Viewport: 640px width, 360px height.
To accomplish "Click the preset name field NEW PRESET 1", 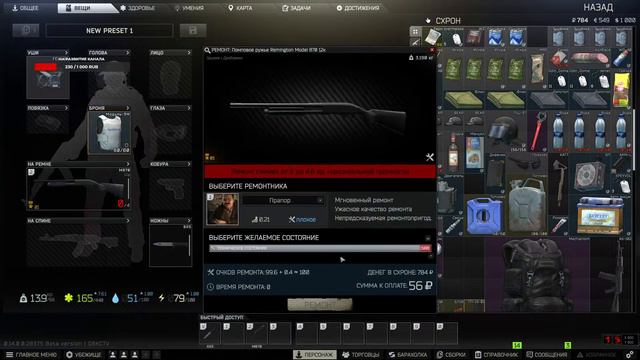I will click(109, 31).
